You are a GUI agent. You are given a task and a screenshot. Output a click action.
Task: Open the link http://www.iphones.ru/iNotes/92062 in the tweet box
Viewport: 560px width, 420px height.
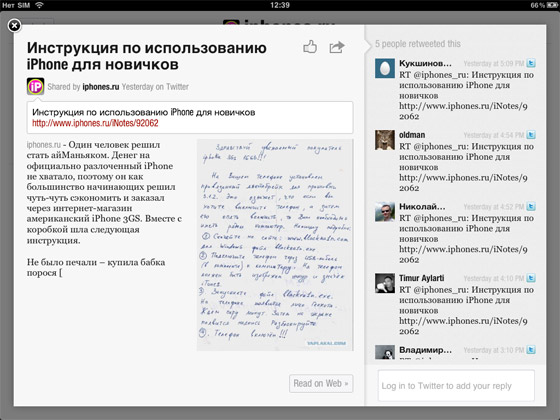(95, 123)
